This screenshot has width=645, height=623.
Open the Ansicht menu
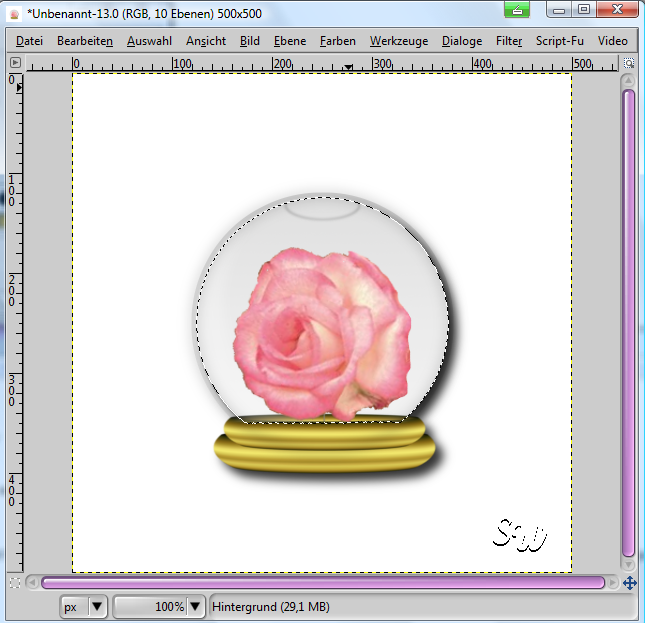[x=206, y=41]
